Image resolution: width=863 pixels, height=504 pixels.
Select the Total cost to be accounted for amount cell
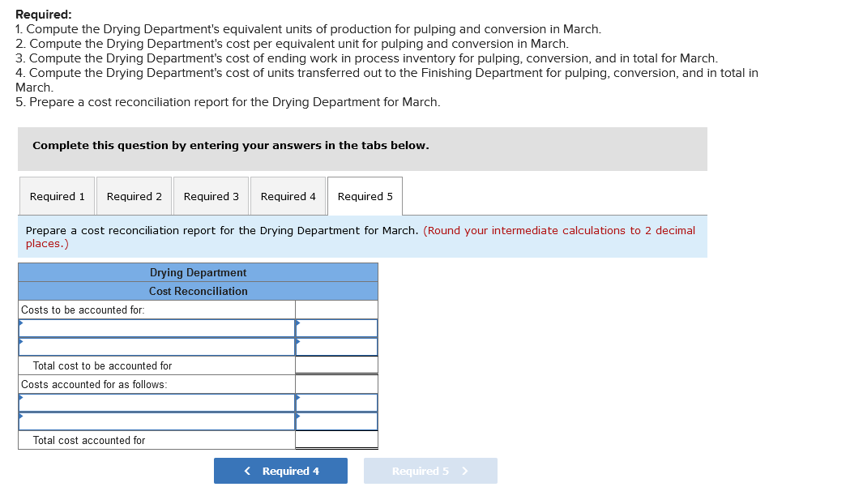[337, 365]
